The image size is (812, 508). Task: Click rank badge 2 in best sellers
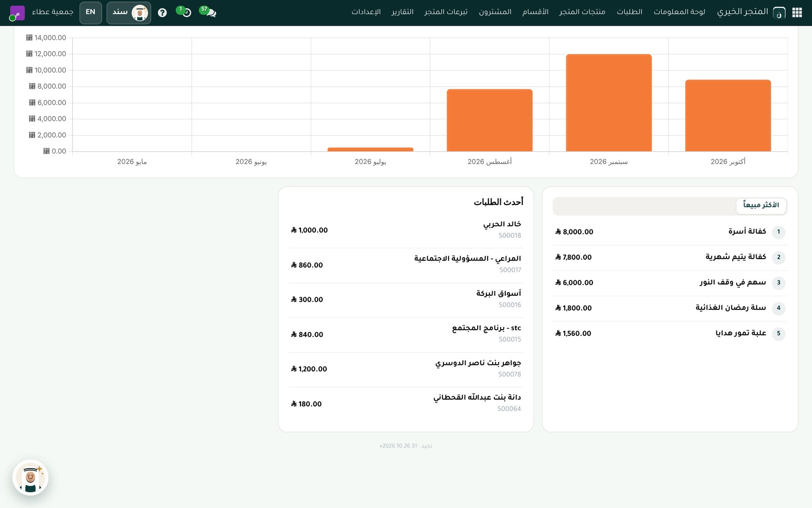(779, 257)
